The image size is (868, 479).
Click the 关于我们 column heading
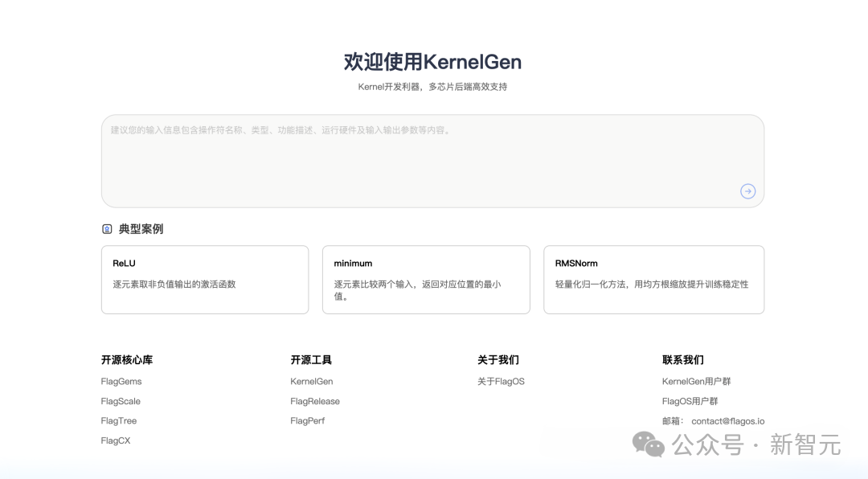[498, 360]
